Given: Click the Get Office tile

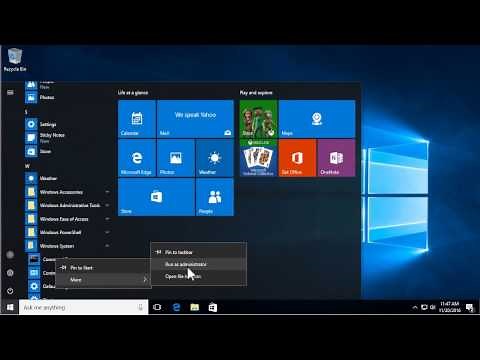Looking at the screenshot, I should click(x=297, y=158).
